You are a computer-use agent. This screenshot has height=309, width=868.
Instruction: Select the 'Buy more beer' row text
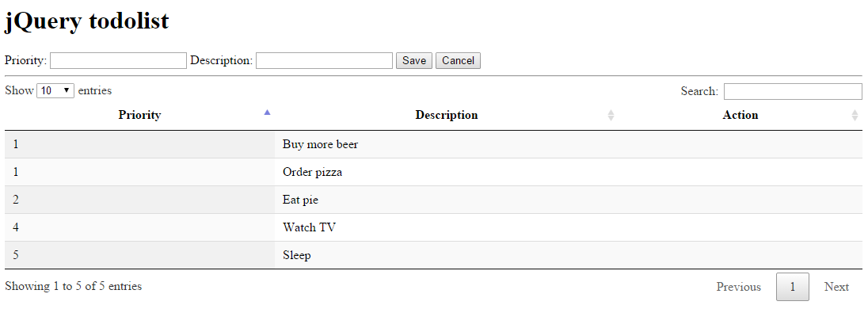point(320,144)
